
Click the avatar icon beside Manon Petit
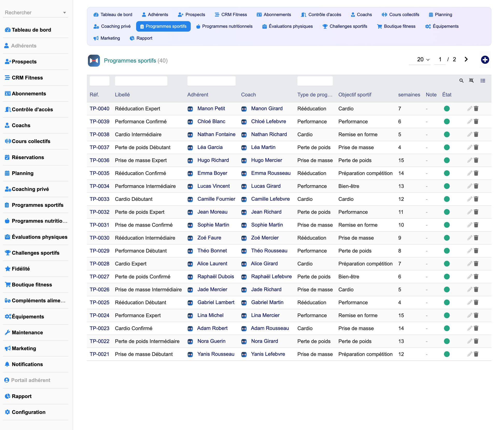pos(190,109)
